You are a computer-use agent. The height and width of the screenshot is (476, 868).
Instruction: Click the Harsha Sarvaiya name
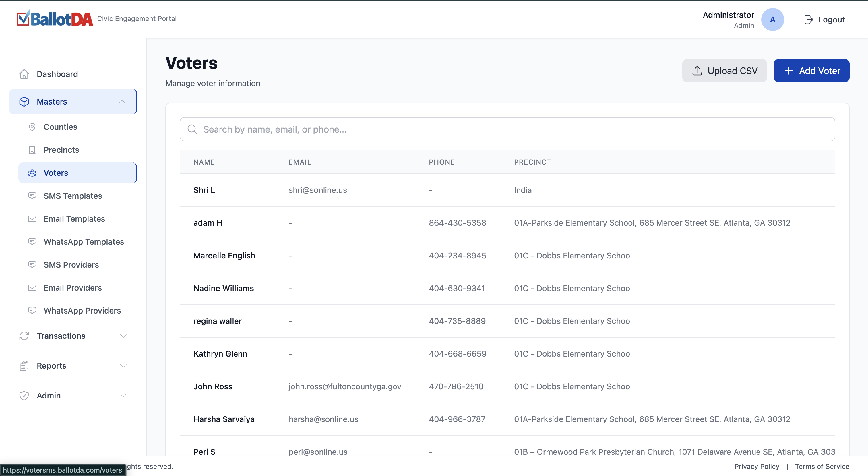(224, 419)
